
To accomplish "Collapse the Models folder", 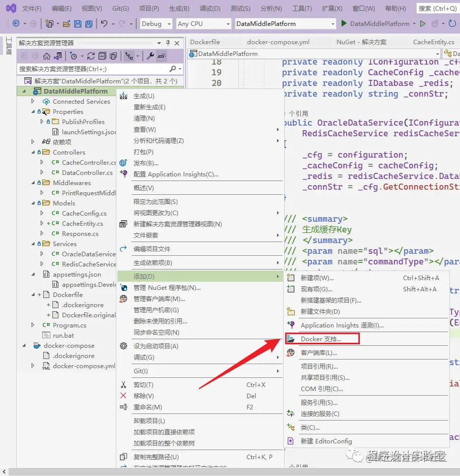I will (33, 203).
